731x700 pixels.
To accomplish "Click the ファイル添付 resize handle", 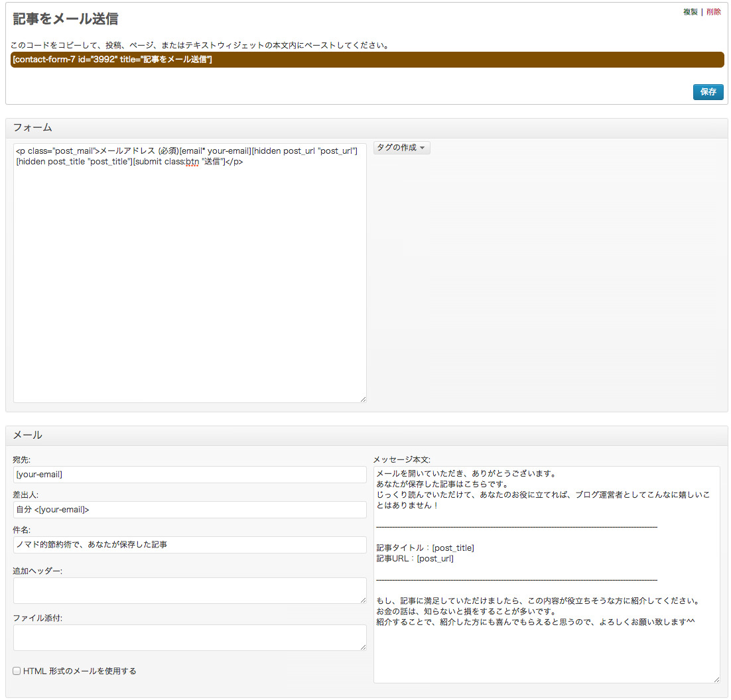I will click(x=363, y=647).
